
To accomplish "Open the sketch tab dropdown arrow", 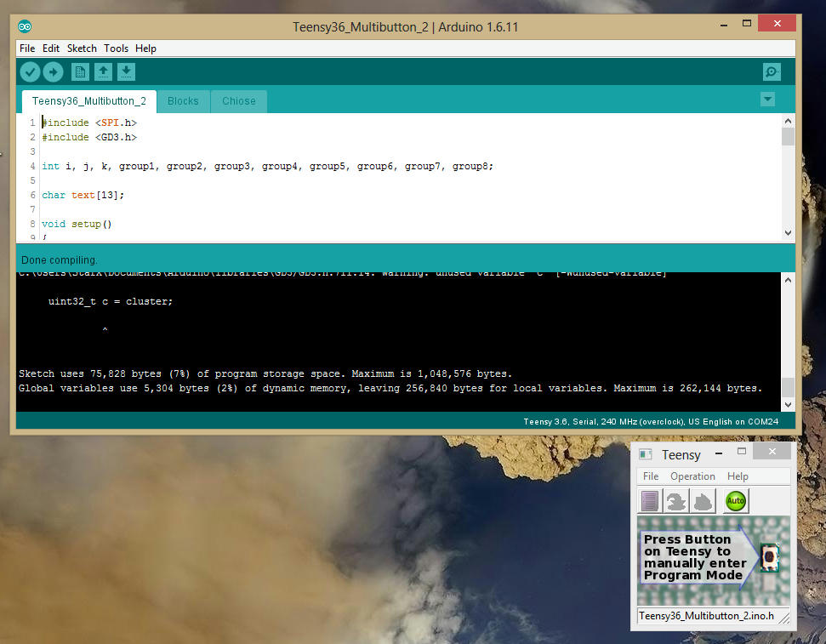I will pyautogui.click(x=767, y=100).
